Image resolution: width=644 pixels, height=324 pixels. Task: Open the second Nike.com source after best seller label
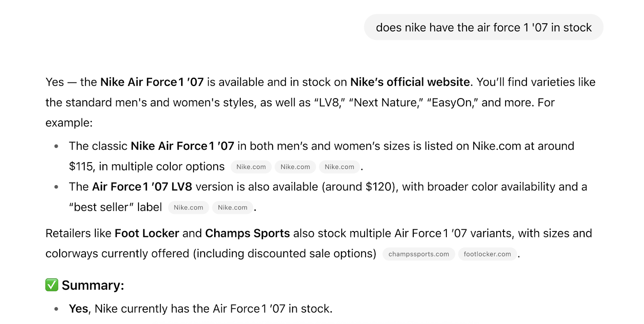(232, 208)
